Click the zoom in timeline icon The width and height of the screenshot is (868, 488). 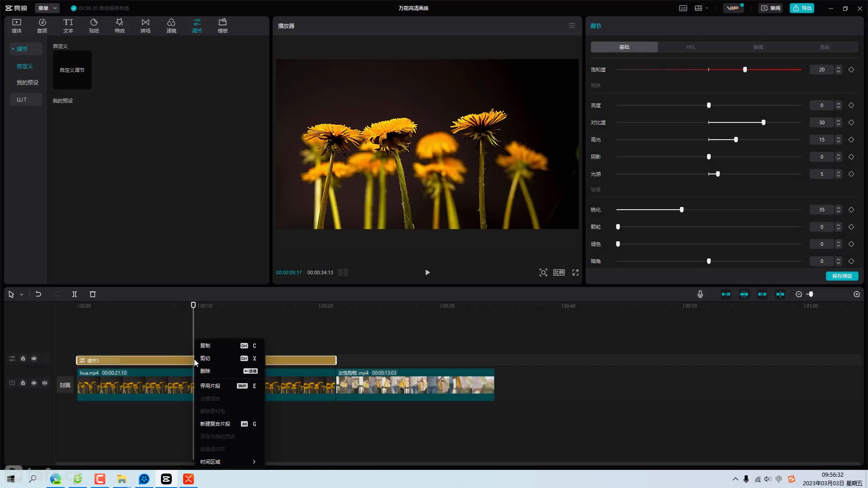coord(857,294)
